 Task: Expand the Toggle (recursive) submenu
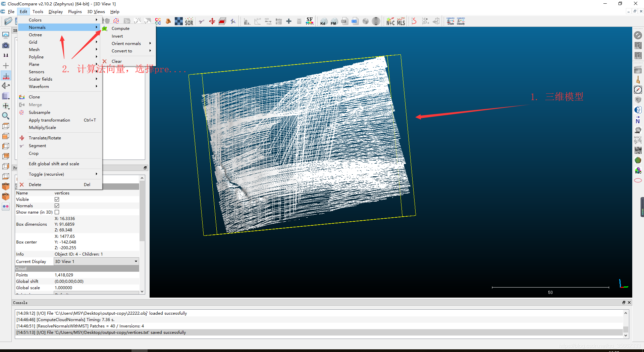tap(60, 174)
